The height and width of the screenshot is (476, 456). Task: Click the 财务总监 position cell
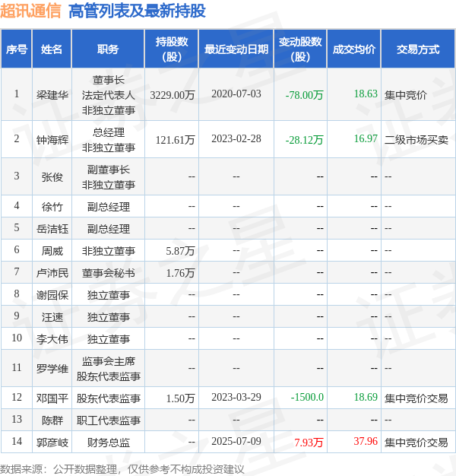coord(109,443)
